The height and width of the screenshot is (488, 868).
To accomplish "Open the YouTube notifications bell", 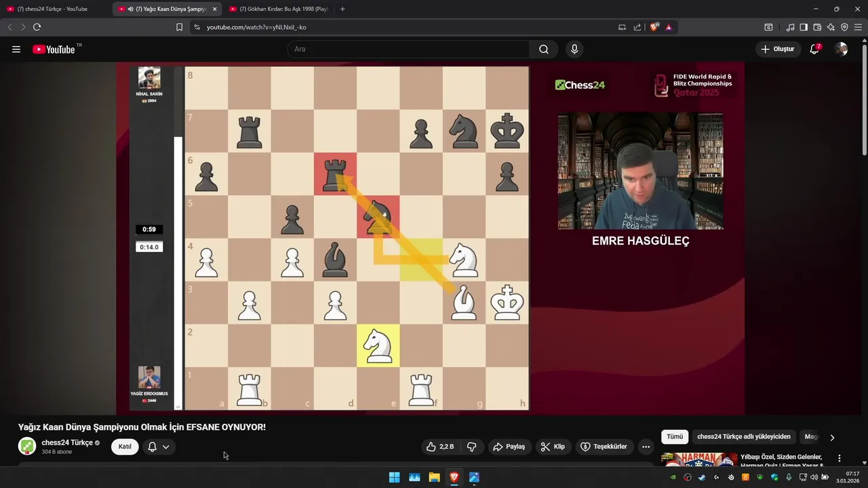I will pyautogui.click(x=815, y=49).
